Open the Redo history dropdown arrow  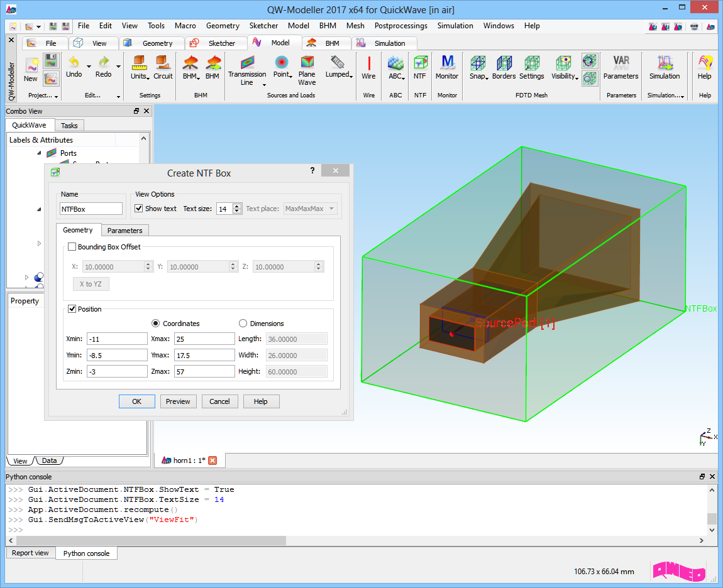tap(118, 66)
